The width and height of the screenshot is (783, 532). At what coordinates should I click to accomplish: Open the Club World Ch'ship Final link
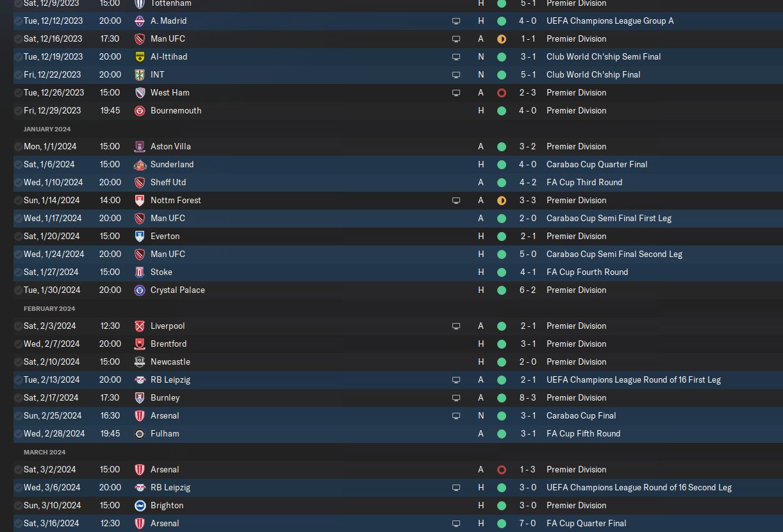[x=593, y=75]
